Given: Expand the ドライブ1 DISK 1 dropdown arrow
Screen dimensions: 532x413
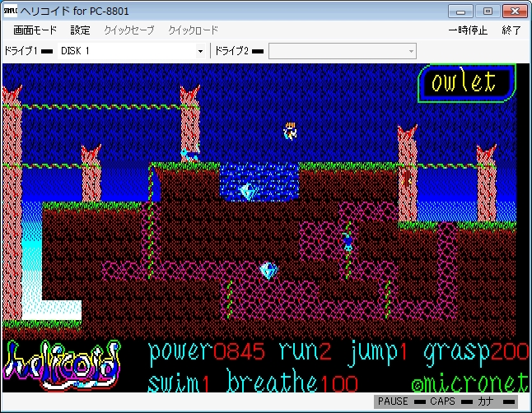Looking at the screenshot, I should pos(200,51).
